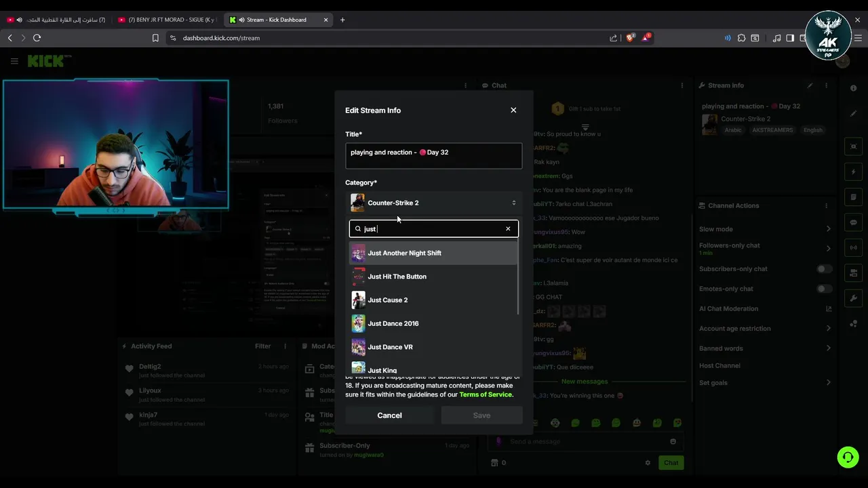This screenshot has width=868, height=488.
Task: Reload the browser page
Action: pos(37,38)
